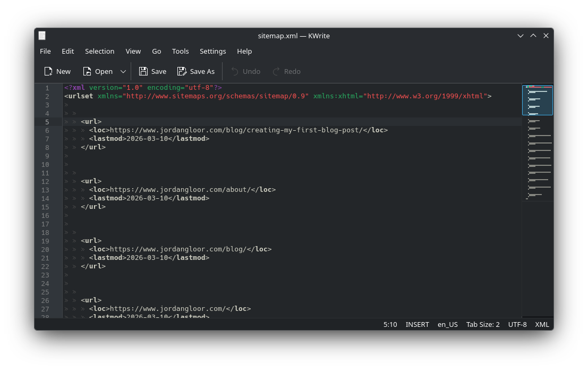
Task: Click the cursor position 5:10 in status bar
Action: click(390, 324)
